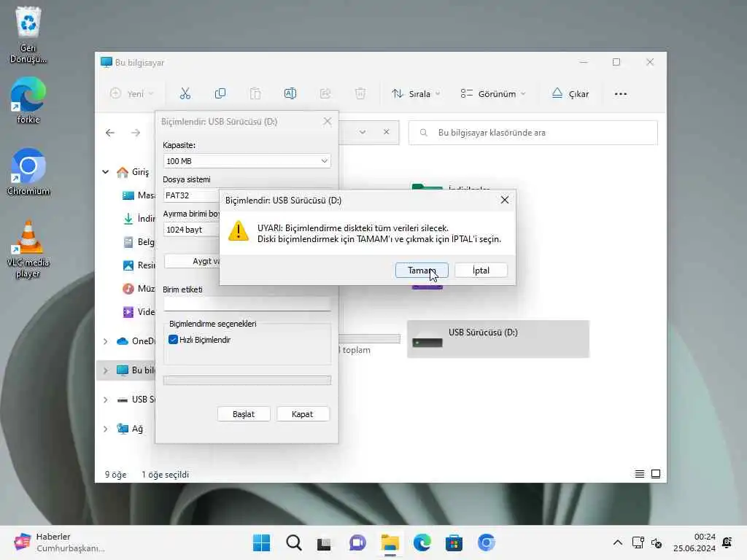Open Chromium from the taskbar
Image resolution: width=747 pixels, height=560 pixels.
click(x=487, y=542)
